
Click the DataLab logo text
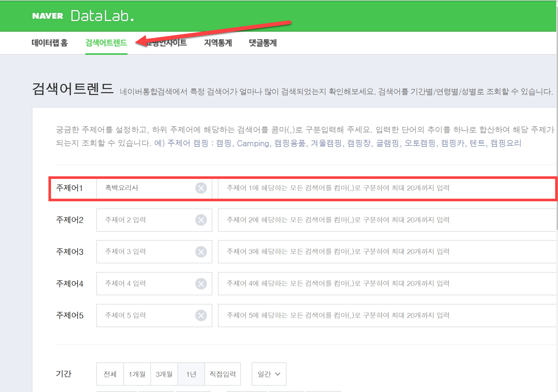click(102, 16)
